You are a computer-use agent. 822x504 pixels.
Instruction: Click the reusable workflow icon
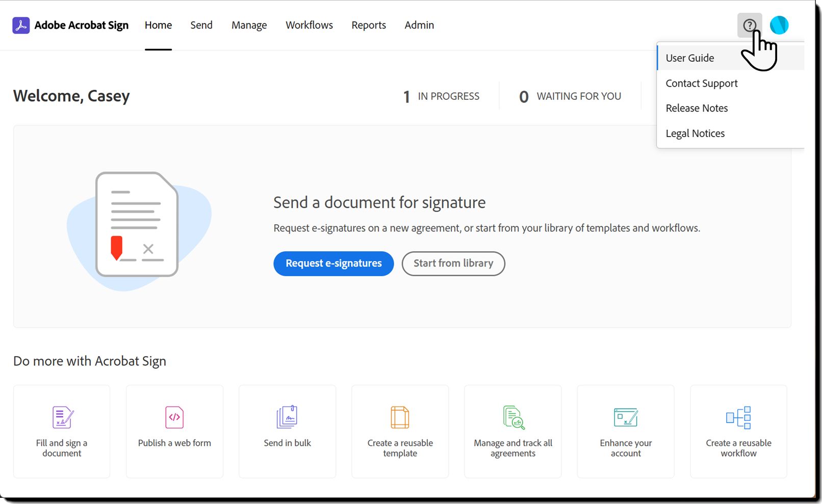tap(738, 417)
